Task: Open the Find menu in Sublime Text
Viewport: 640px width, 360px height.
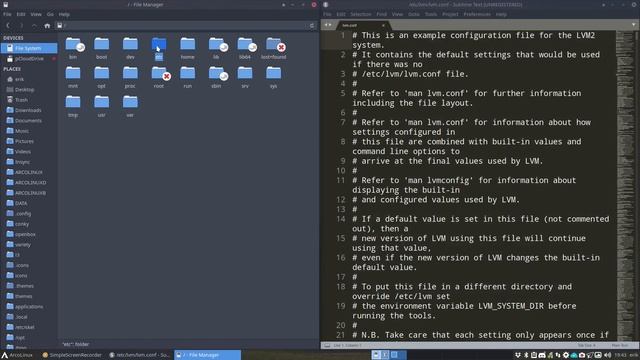Action: (x=382, y=14)
